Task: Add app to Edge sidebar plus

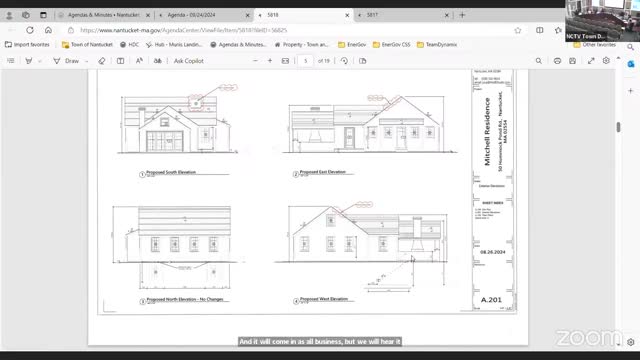Action: (631, 91)
